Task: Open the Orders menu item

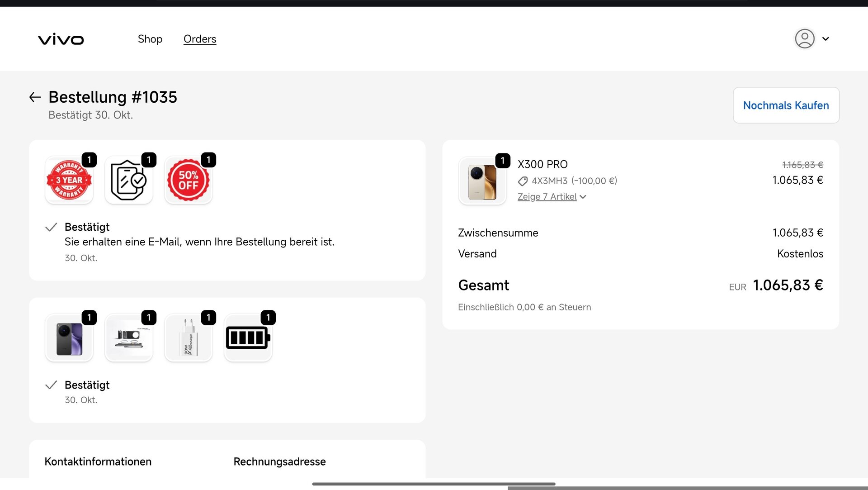Action: click(199, 39)
